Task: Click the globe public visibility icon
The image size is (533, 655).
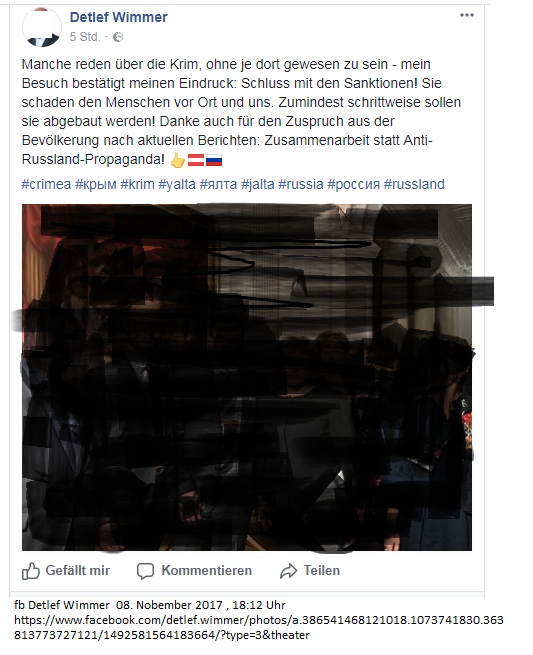Action: pos(118,37)
